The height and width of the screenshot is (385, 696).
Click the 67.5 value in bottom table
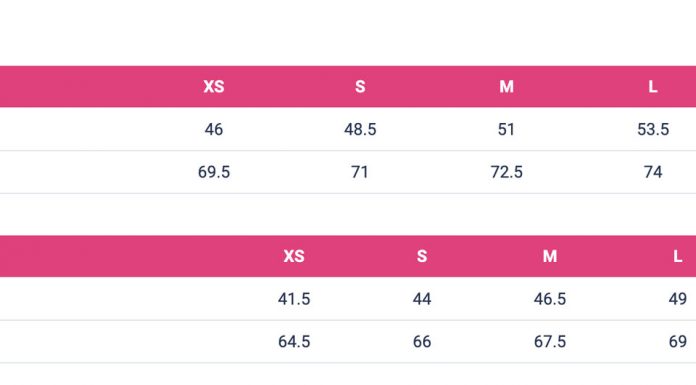[550, 341]
